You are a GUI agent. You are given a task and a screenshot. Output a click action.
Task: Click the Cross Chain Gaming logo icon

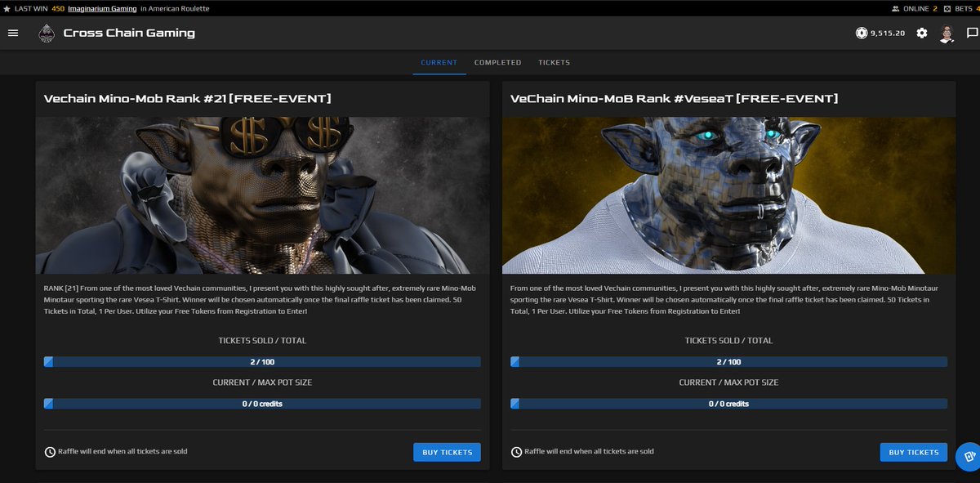(47, 34)
